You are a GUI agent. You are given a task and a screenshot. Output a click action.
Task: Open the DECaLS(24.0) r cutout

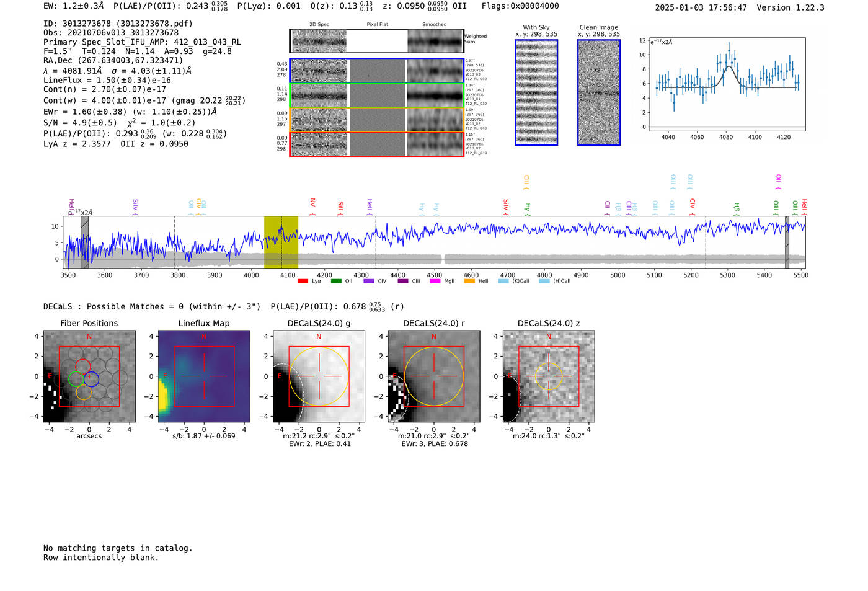pos(433,376)
